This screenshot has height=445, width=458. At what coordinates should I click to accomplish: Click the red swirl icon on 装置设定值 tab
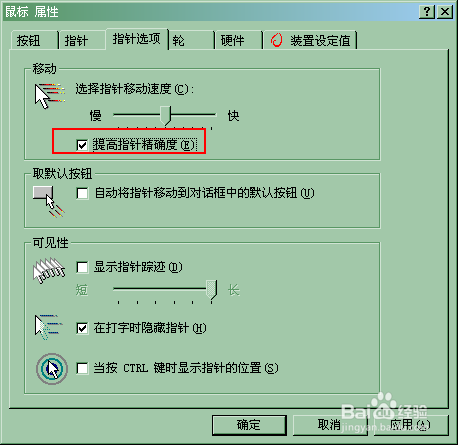(x=276, y=40)
